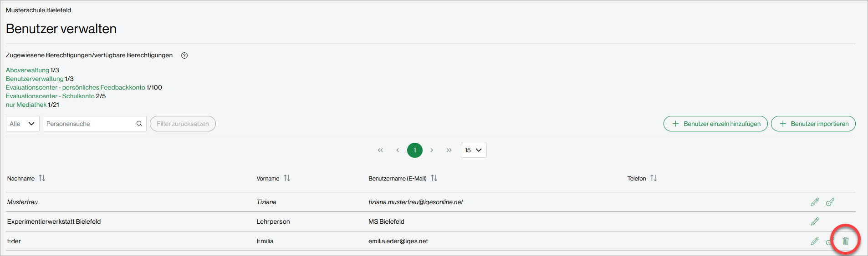
Task: Click the key icon in Tiziana Musterfrau's row
Action: coord(830,202)
